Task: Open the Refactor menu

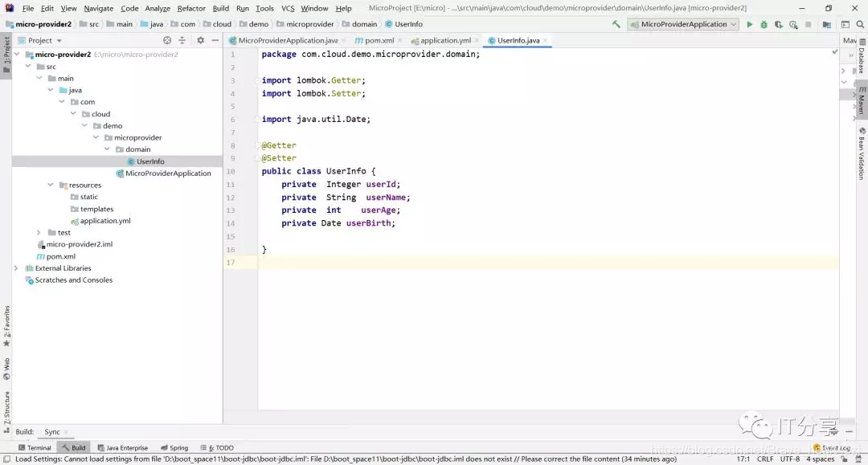Action: coord(191,8)
